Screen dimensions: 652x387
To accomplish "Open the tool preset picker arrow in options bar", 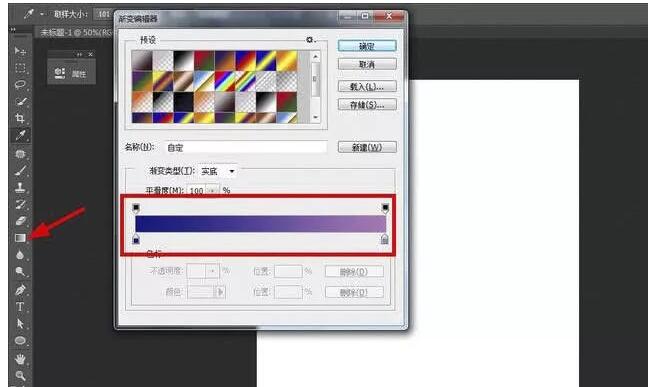I will [x=42, y=14].
